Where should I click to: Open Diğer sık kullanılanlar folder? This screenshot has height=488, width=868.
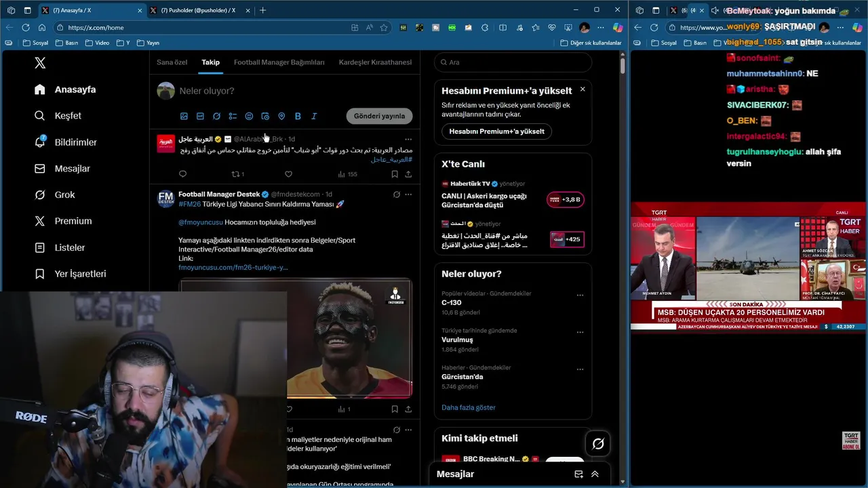(591, 43)
